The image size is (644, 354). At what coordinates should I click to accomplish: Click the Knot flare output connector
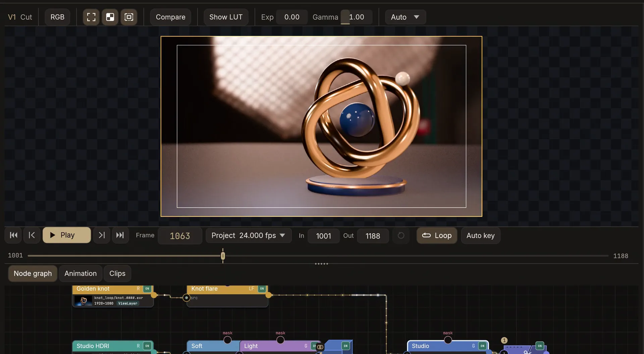[269, 295]
